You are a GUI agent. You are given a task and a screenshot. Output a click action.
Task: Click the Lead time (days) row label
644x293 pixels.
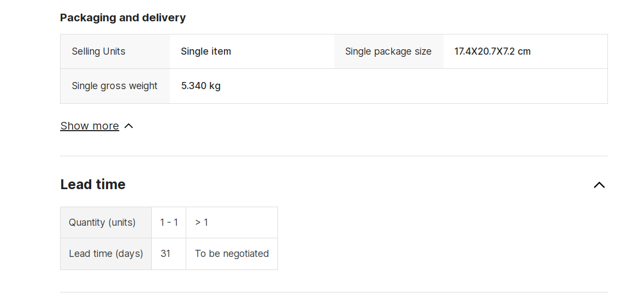click(x=106, y=254)
